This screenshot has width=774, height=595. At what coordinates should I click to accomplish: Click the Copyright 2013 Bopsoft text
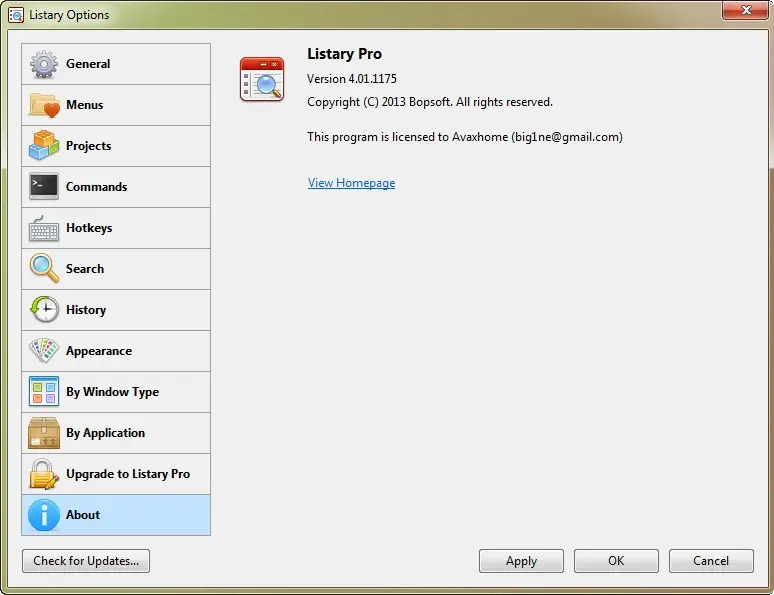(x=429, y=102)
